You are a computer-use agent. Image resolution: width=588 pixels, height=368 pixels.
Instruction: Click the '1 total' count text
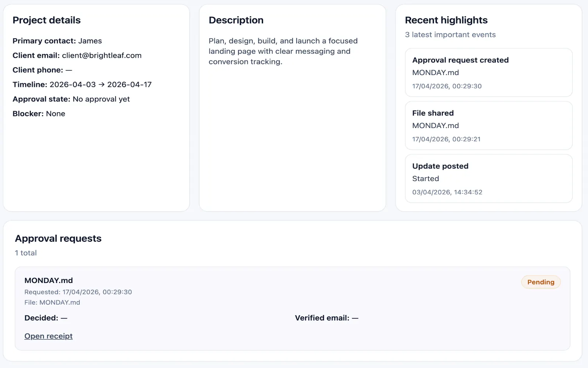pyautogui.click(x=26, y=253)
